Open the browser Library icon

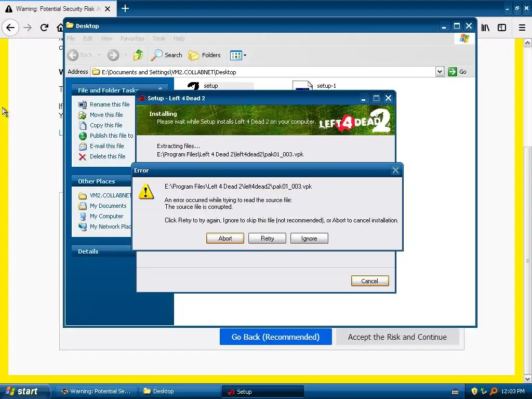pos(485,28)
